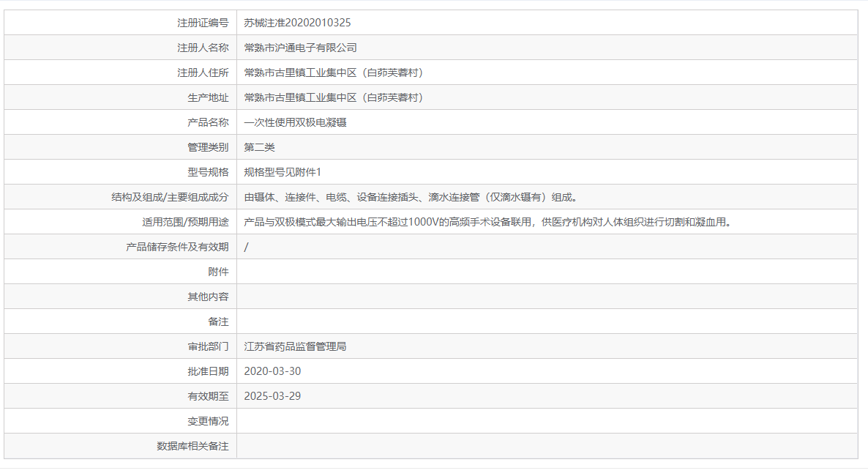Select the slash in 产品储存条件及有效期

click(247, 247)
